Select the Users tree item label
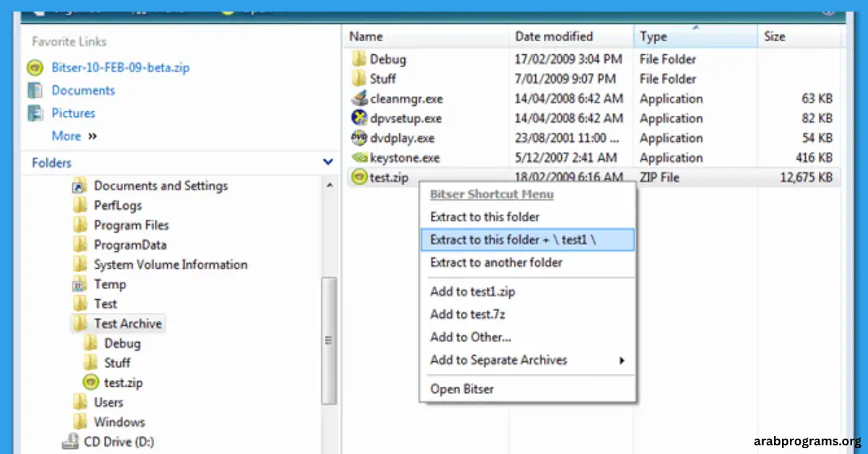The width and height of the screenshot is (868, 454). [109, 402]
